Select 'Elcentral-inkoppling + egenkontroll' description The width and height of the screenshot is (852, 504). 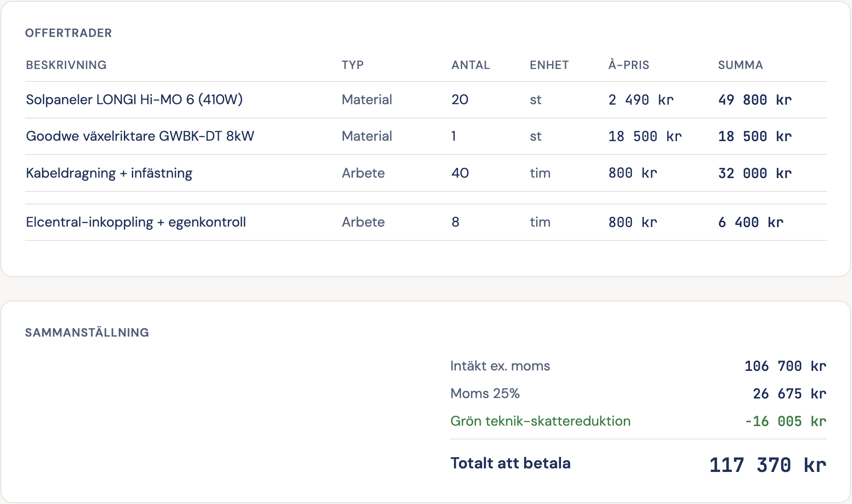[136, 222]
